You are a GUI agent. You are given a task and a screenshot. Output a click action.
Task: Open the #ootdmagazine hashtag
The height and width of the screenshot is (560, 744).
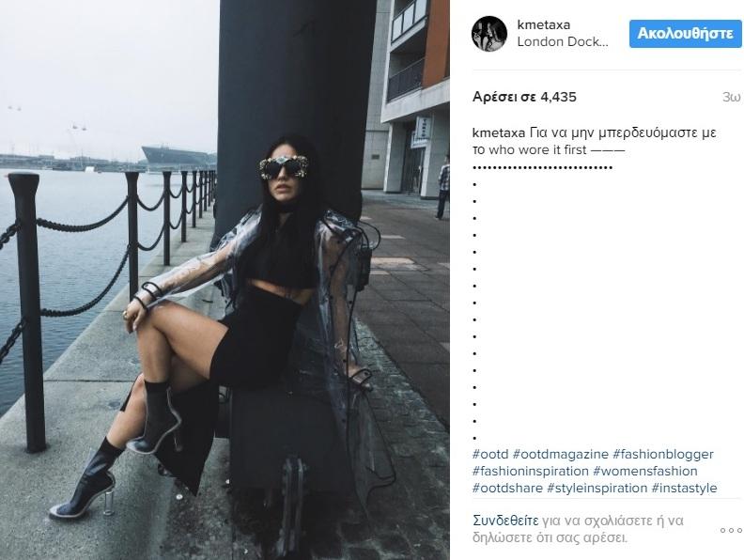[561, 454]
